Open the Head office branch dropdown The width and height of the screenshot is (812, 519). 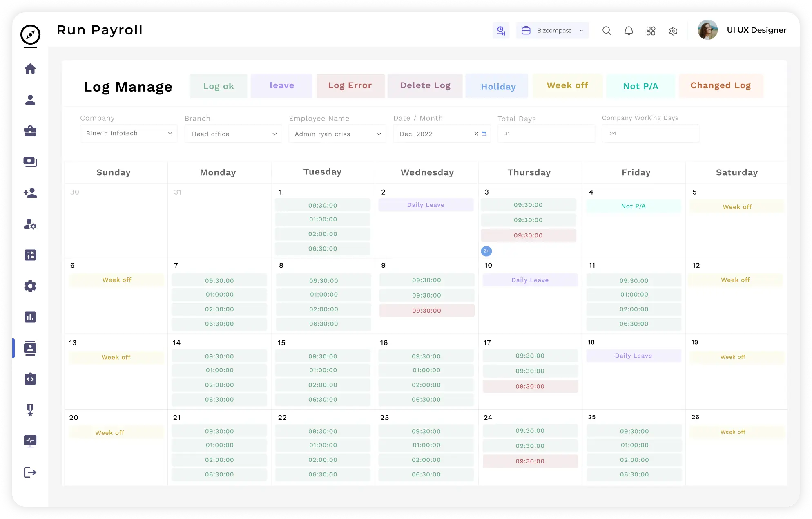(233, 134)
